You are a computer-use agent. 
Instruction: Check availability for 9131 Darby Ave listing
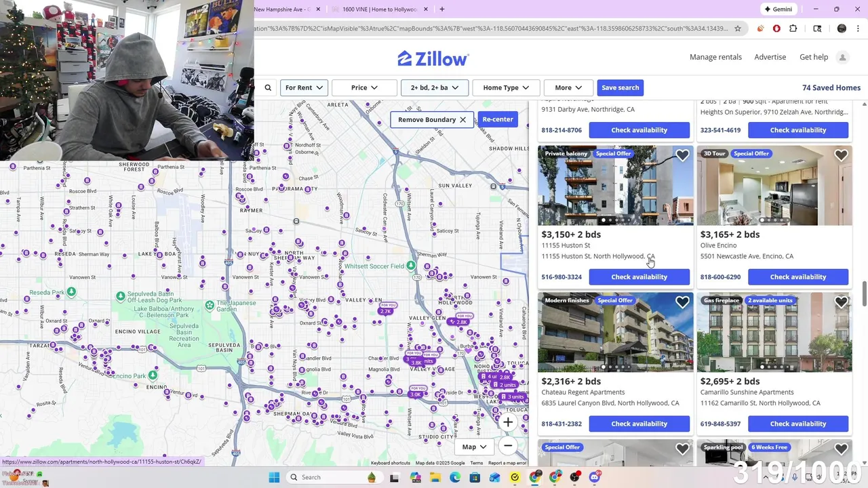pyautogui.click(x=639, y=129)
